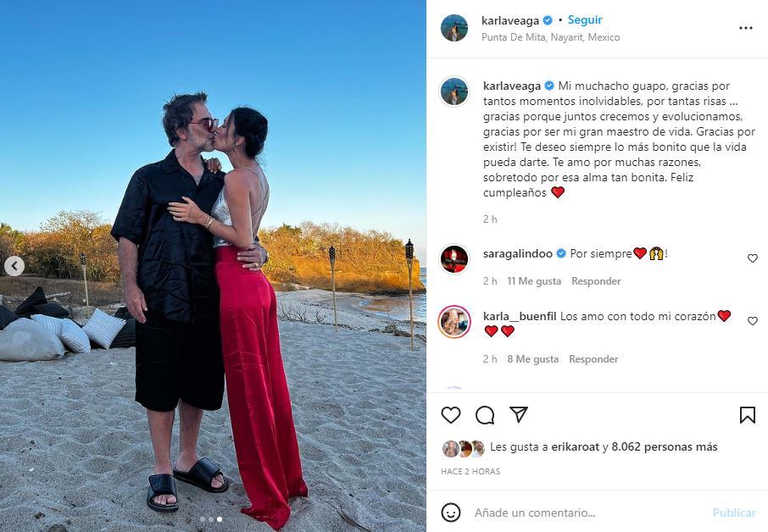Open Punta De Mita location link
The width and height of the screenshot is (768, 532).
(x=550, y=37)
